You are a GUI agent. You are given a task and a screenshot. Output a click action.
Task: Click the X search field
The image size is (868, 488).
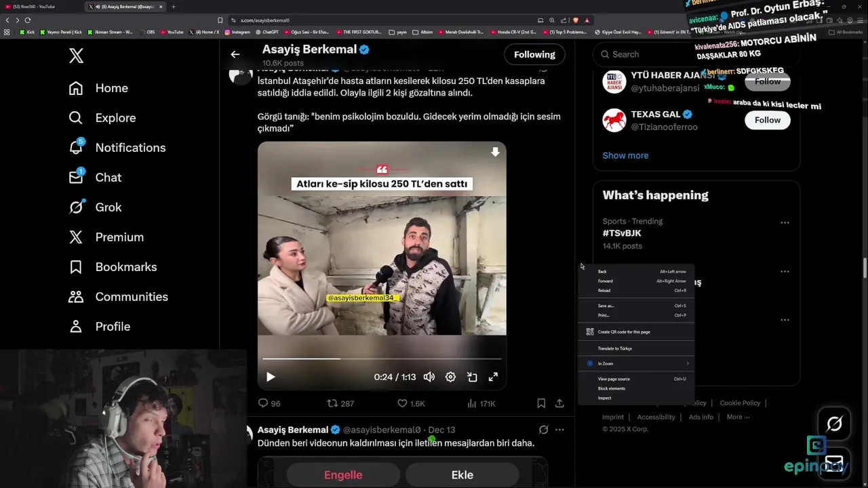[696, 54]
